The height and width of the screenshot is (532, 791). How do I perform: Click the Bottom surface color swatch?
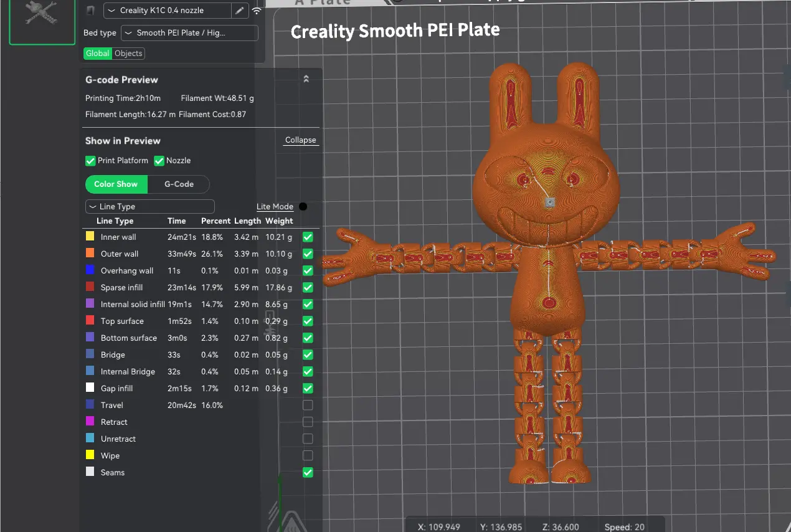click(90, 338)
